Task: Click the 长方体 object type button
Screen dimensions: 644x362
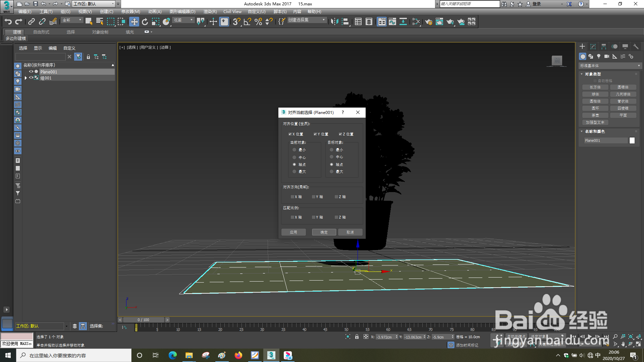Action: coord(595,87)
